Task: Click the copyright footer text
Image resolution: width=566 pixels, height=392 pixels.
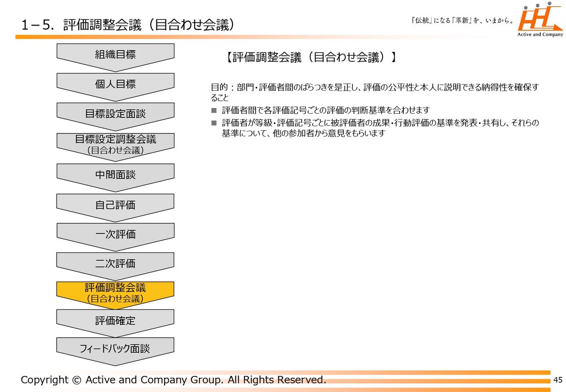Action: pyautogui.click(x=173, y=380)
